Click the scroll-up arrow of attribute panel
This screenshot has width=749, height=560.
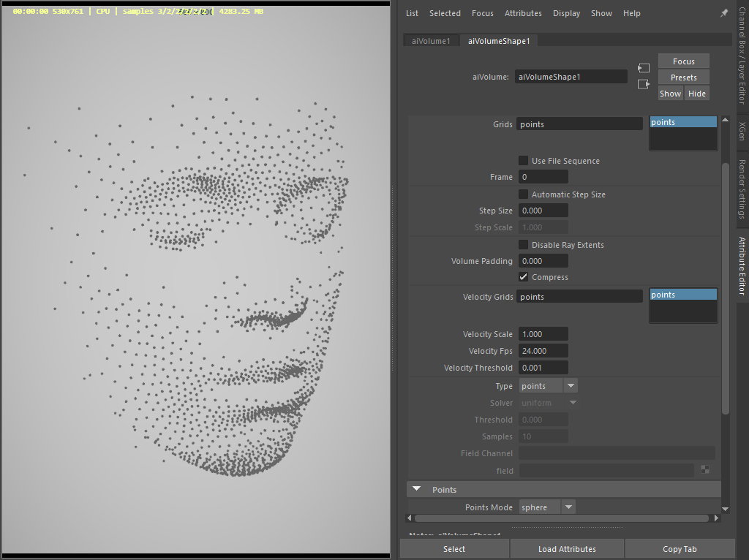coord(725,121)
